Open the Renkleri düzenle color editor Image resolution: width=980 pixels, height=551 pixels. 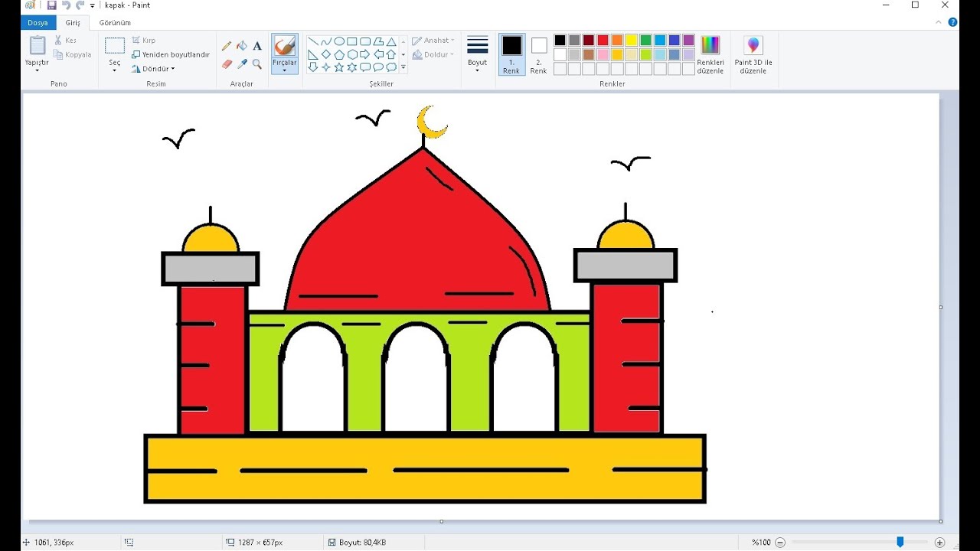[710, 54]
